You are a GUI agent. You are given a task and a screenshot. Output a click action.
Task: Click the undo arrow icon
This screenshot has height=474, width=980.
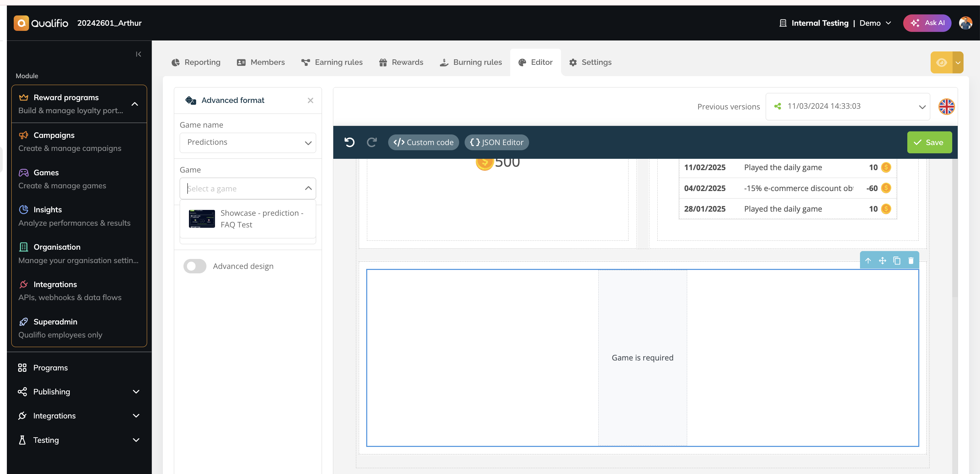coord(349,142)
